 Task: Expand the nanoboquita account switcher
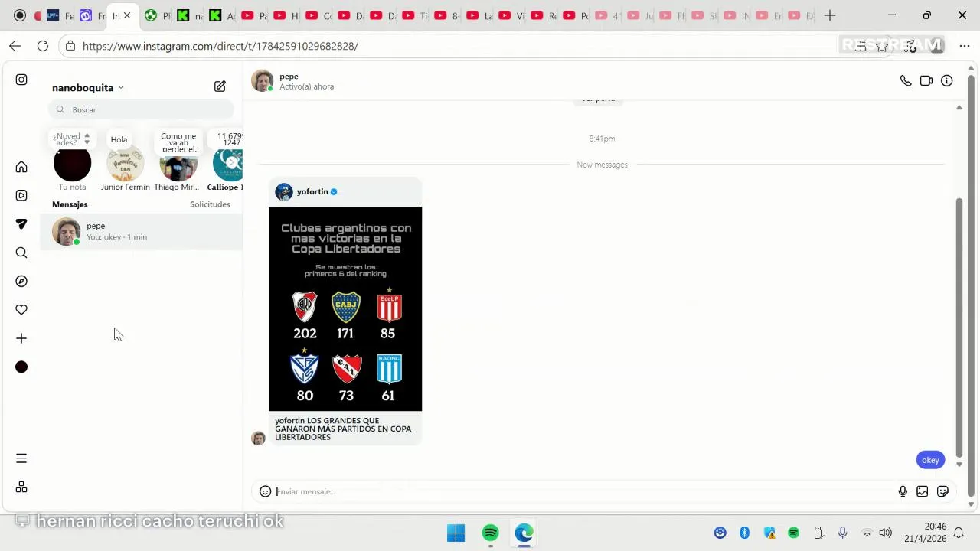[x=87, y=88]
